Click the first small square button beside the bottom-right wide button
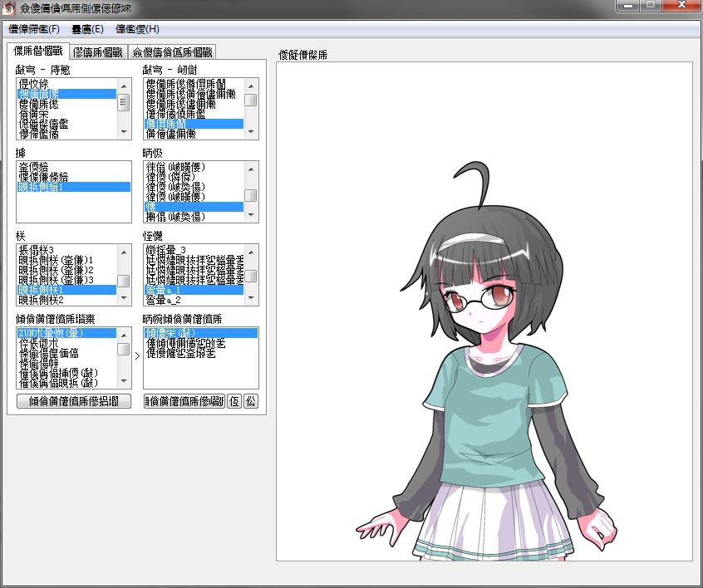 (234, 401)
